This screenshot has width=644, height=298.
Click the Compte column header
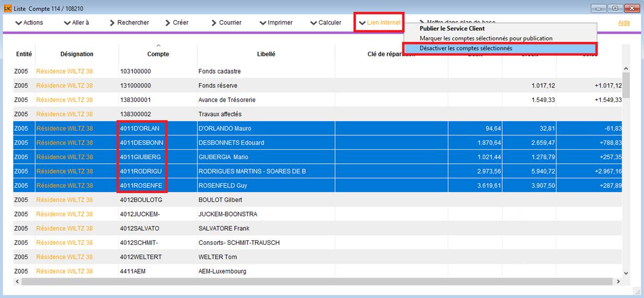pyautogui.click(x=158, y=54)
